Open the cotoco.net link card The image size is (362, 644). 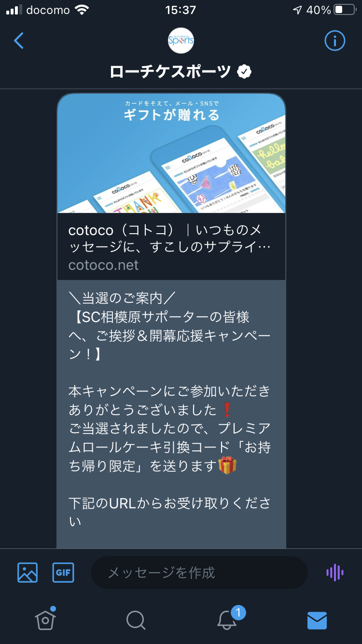tap(171, 187)
